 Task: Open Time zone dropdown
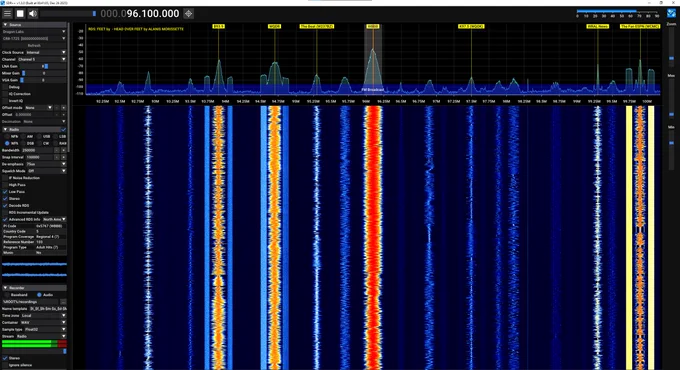(43, 315)
